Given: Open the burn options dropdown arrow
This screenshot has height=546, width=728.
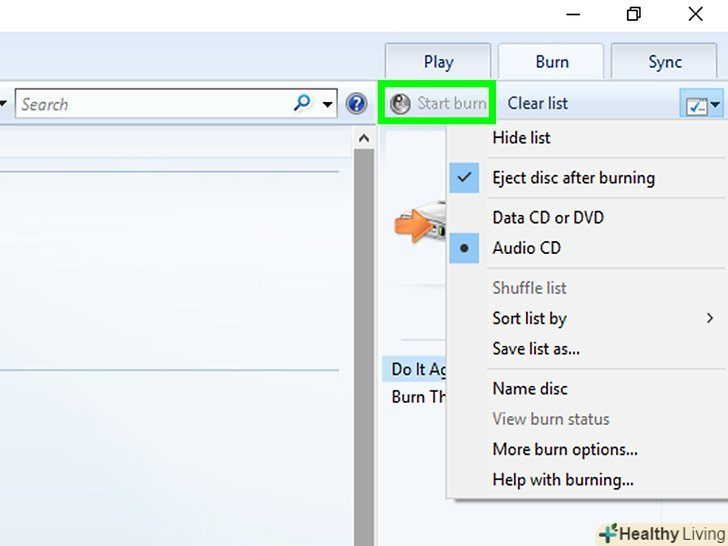Looking at the screenshot, I should coord(715,104).
